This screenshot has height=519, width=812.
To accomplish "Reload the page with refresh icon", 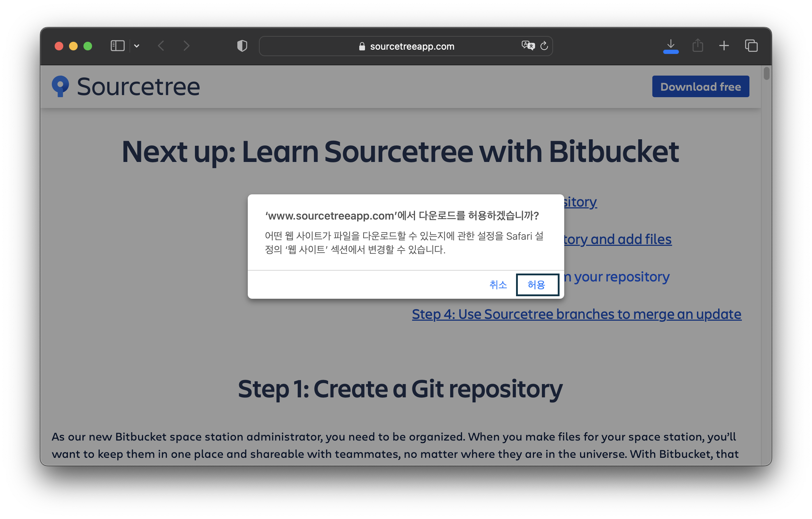I will [544, 46].
